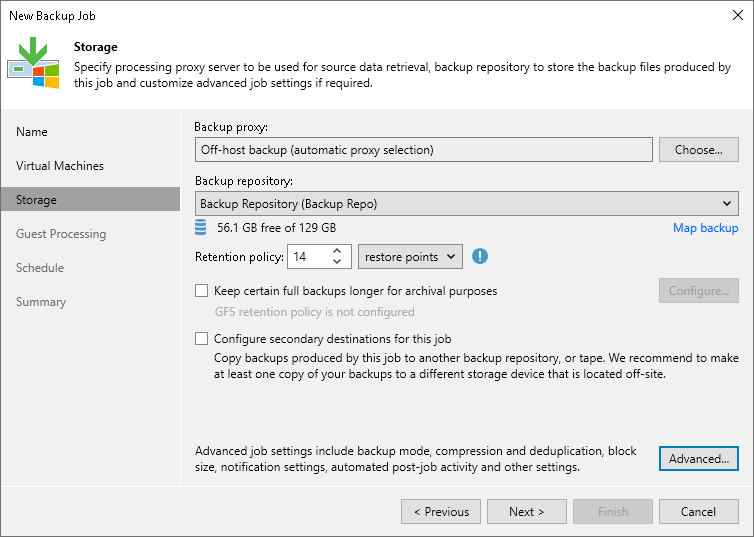The width and height of the screenshot is (754, 537).
Task: Click the Storage wizard header icon
Action: [33, 63]
